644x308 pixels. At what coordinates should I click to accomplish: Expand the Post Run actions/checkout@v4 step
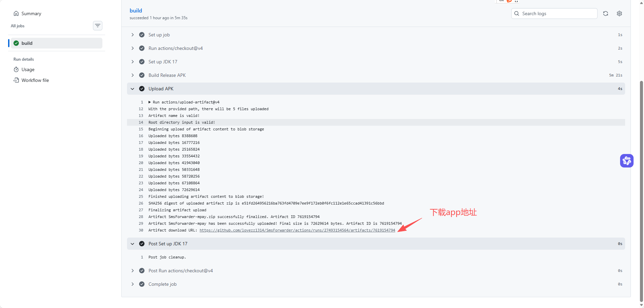click(133, 271)
